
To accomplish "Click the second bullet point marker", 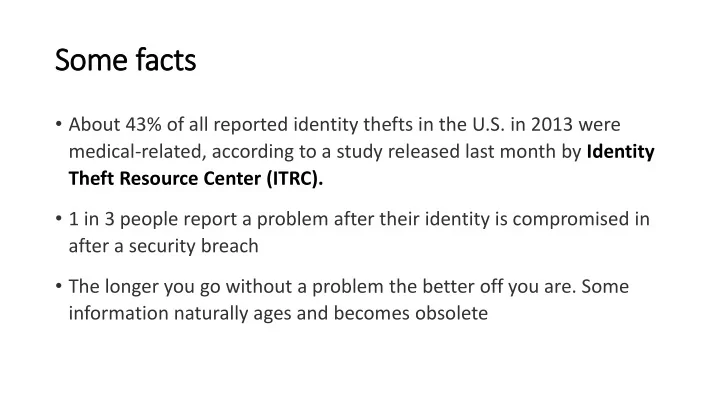I will [x=58, y=219].
